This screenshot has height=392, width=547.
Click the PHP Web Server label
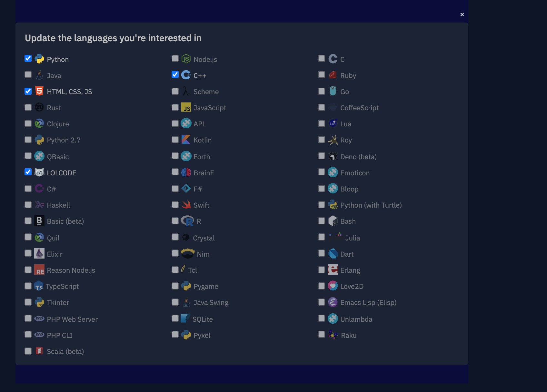pyautogui.click(x=72, y=319)
